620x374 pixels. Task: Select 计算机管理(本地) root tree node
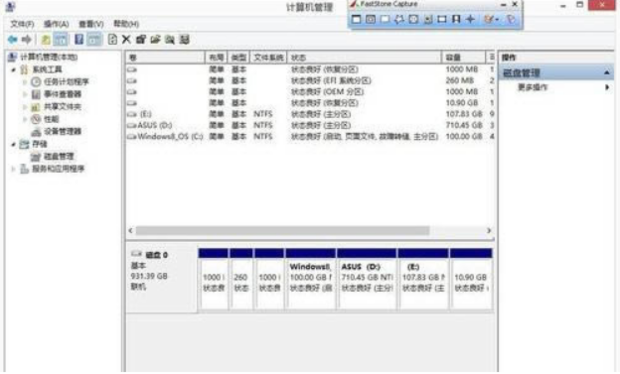pyautogui.click(x=49, y=57)
